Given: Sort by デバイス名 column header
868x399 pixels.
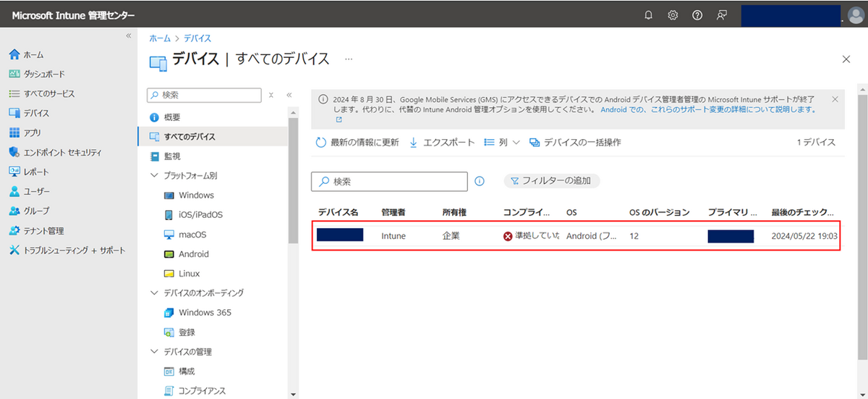Looking at the screenshot, I should [339, 212].
